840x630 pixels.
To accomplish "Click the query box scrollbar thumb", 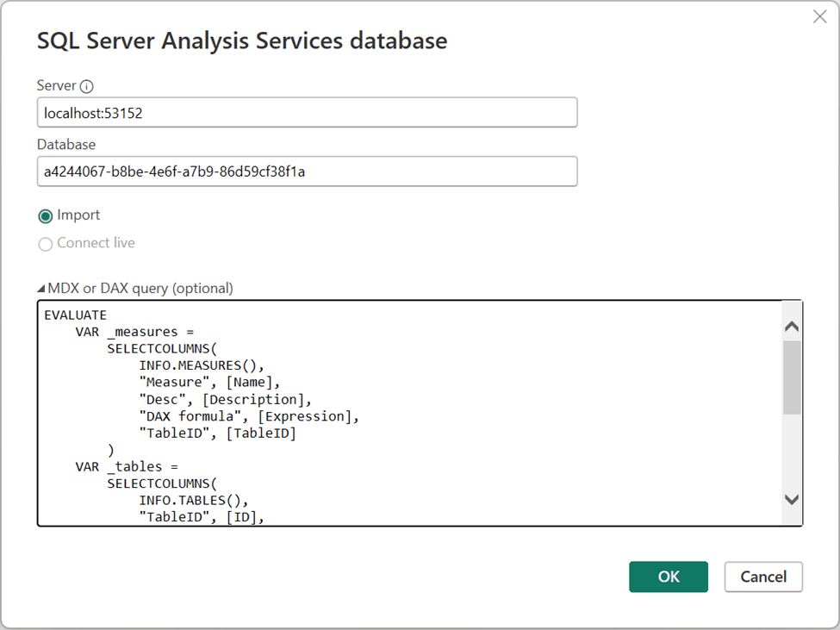I will coord(791,377).
